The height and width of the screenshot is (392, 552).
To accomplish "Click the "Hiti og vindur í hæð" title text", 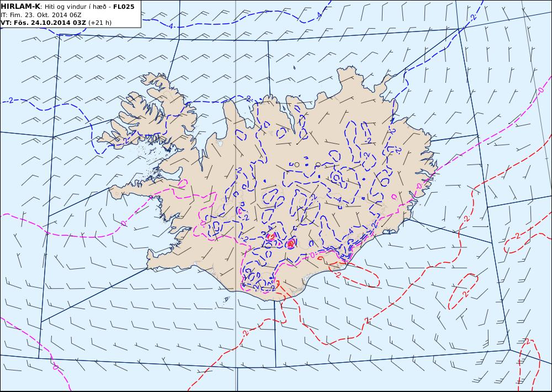I will [76, 7].
